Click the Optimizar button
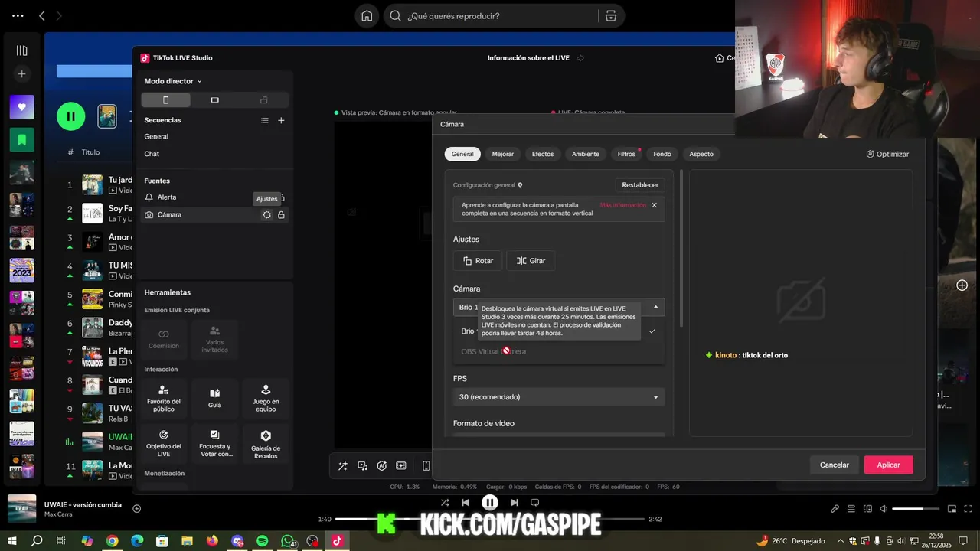This screenshot has height=551, width=980. coord(887,154)
